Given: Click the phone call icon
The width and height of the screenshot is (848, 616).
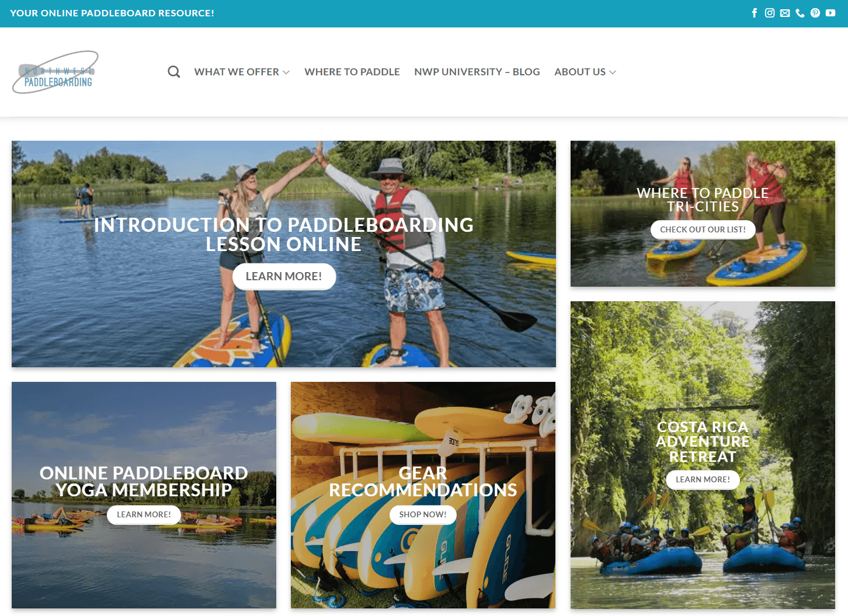Looking at the screenshot, I should tap(800, 13).
